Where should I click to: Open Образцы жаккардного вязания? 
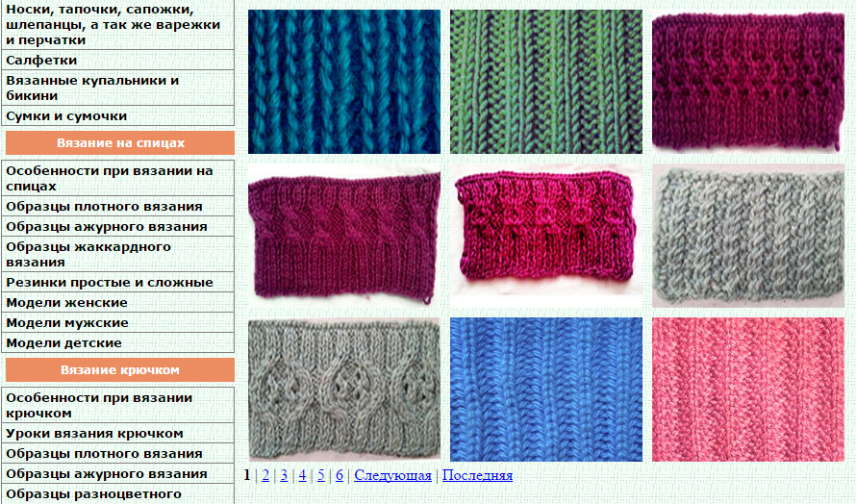pyautogui.click(x=118, y=255)
